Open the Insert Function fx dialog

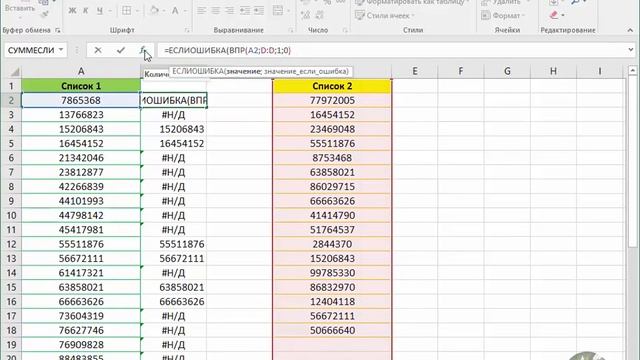tap(142, 50)
